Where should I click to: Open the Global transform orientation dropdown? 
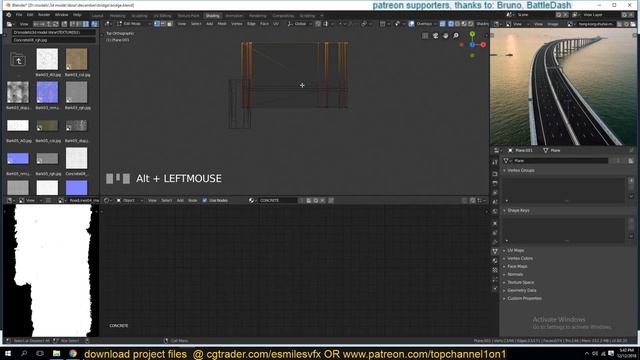(300, 24)
